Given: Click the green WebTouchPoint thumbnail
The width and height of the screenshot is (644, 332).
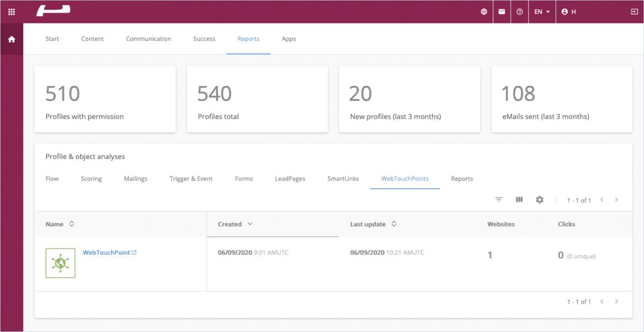Looking at the screenshot, I should [60, 263].
